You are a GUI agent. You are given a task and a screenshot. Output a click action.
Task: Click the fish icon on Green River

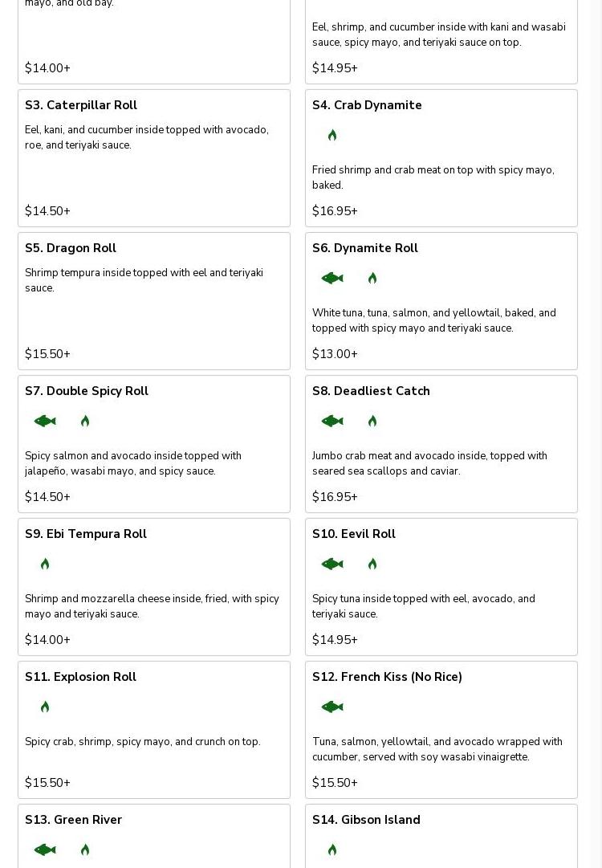click(45, 850)
